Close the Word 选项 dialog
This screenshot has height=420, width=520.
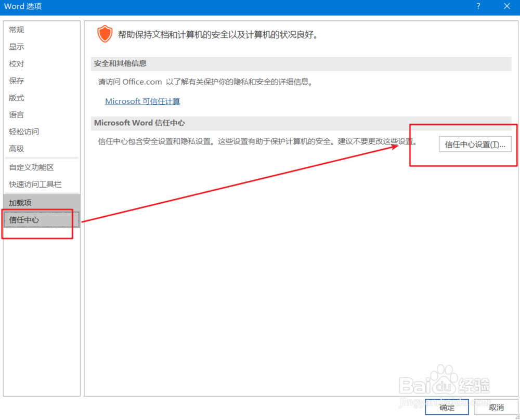click(x=506, y=6)
